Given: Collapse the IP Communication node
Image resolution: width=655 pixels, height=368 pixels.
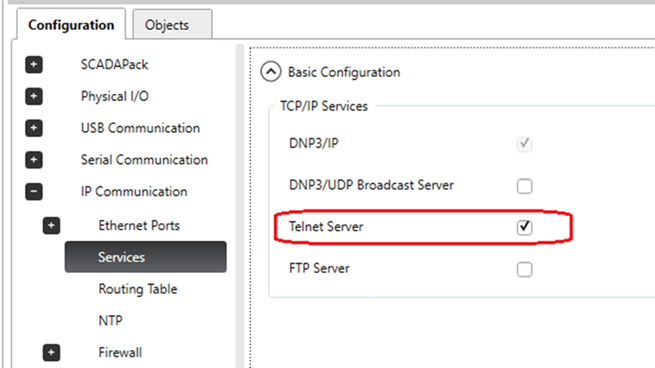Looking at the screenshot, I should pos(34,192).
